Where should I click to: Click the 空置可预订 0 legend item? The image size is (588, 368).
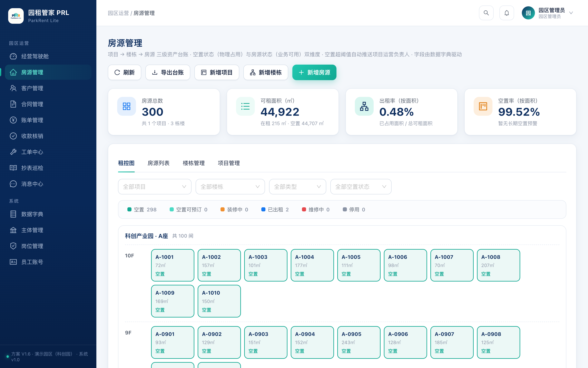[x=188, y=210]
